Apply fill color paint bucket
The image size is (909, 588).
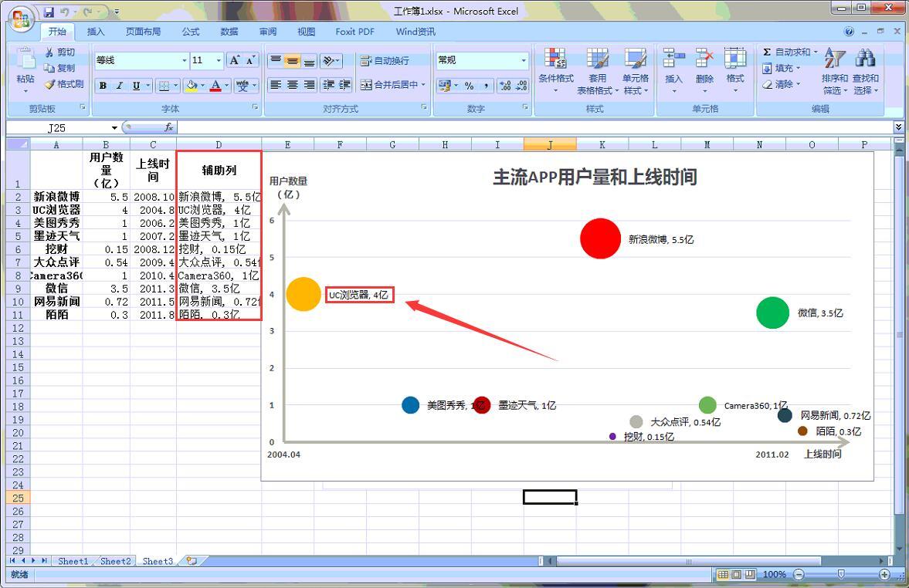pyautogui.click(x=192, y=86)
